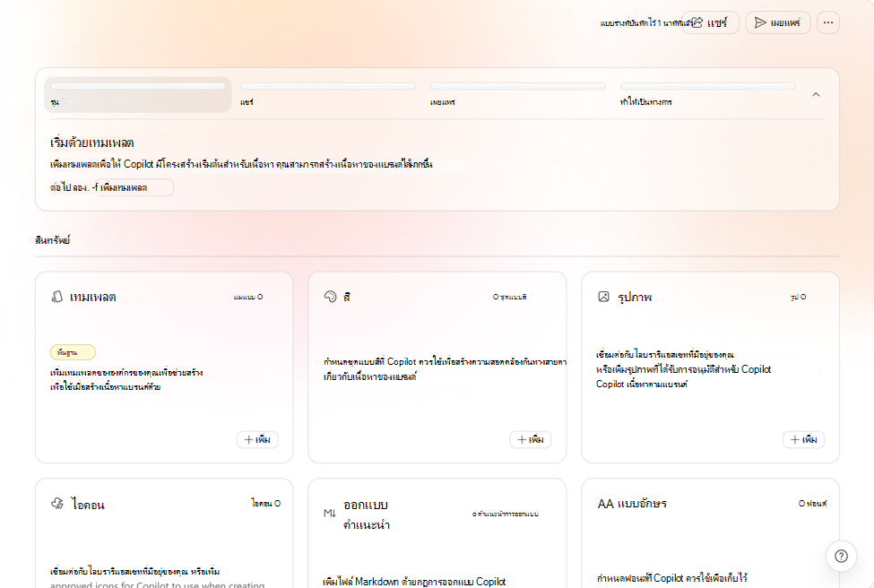The width and height of the screenshot is (874, 588).
Task: Click the icons card icon beside ไอคอน
Action: [57, 504]
